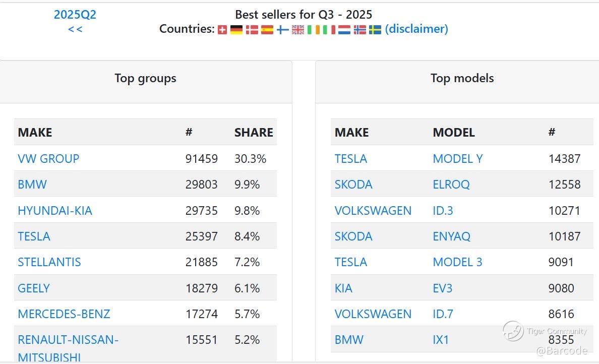The width and height of the screenshot is (599, 364).
Task: Click the Sweden flag icon
Action: tap(375, 30)
